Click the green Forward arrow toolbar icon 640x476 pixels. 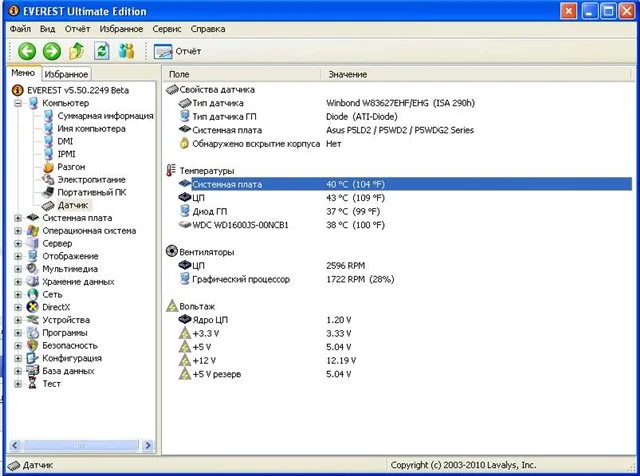tap(51, 51)
